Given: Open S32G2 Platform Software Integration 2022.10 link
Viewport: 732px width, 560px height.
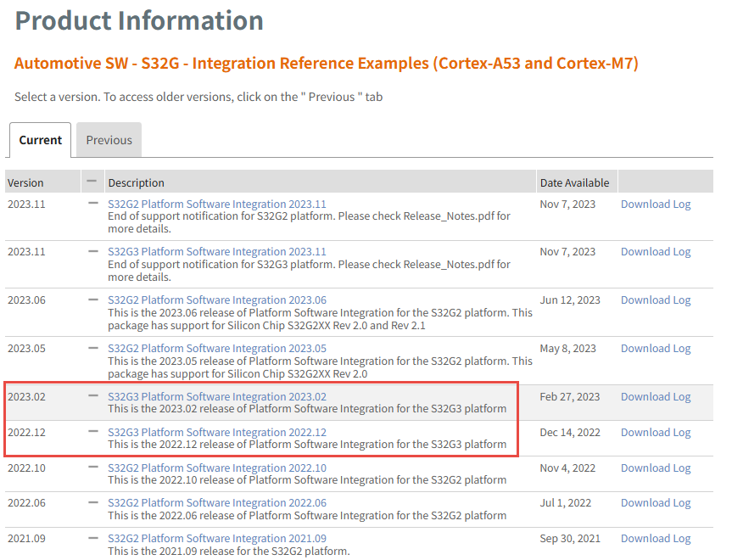Looking at the screenshot, I should (217, 468).
